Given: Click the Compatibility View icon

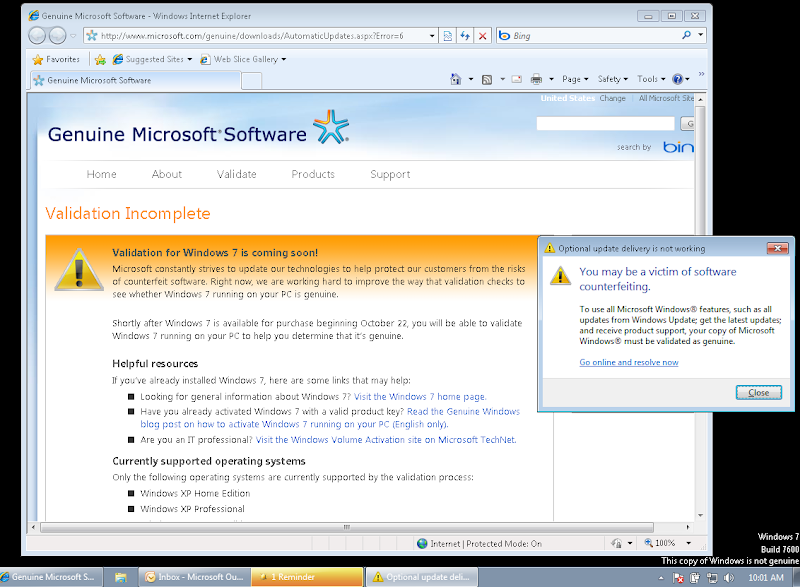Looking at the screenshot, I should click(x=447, y=36).
